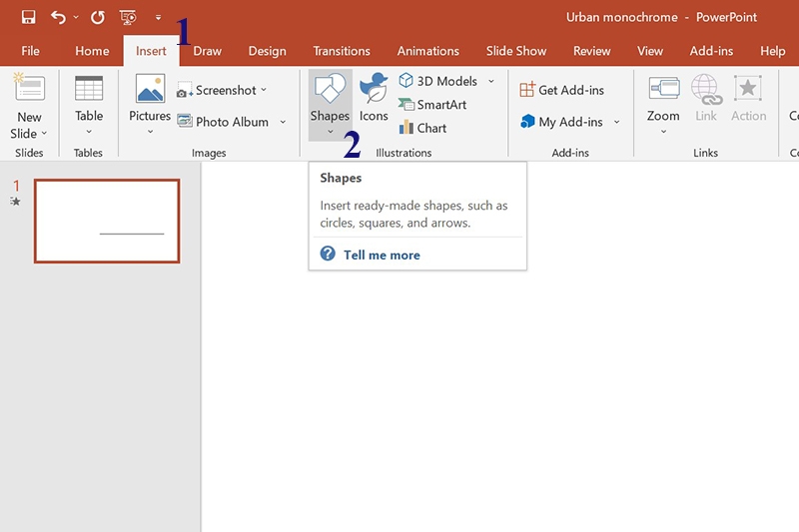Insert a SmartArt graphic
The width and height of the screenshot is (799, 532).
pos(432,105)
